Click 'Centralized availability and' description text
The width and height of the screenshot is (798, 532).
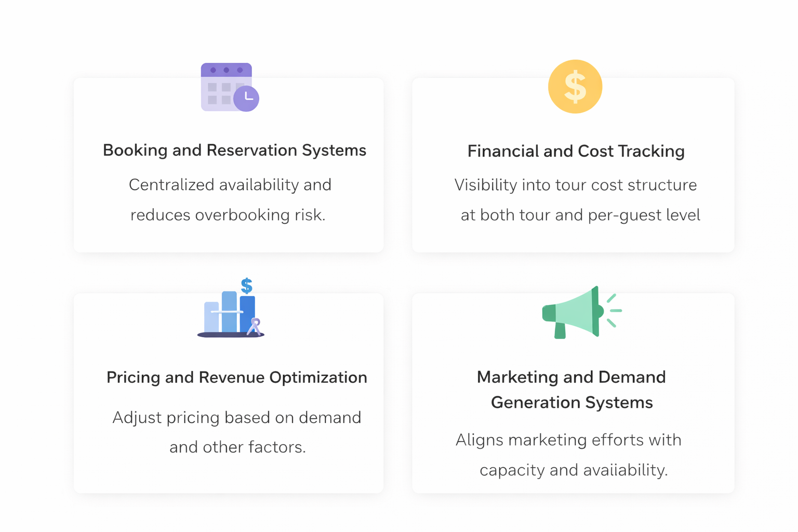click(x=230, y=185)
